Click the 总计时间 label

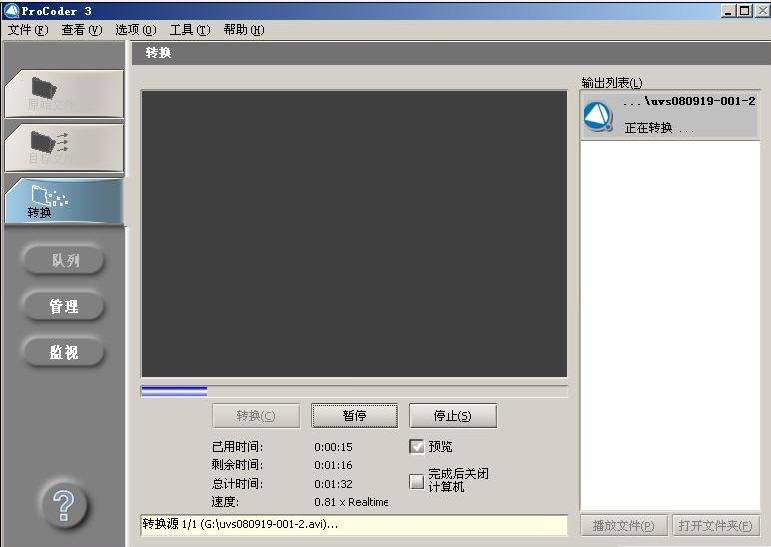pyautogui.click(x=237, y=484)
